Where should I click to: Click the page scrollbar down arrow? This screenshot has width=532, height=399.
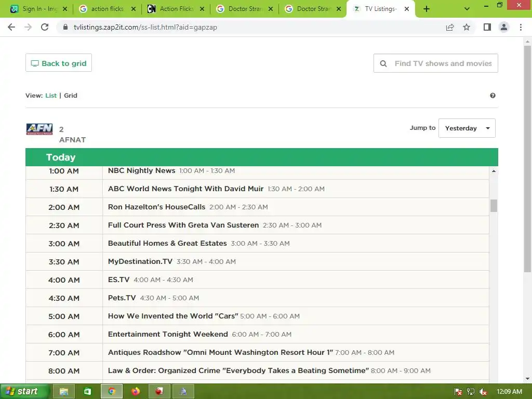527,379
